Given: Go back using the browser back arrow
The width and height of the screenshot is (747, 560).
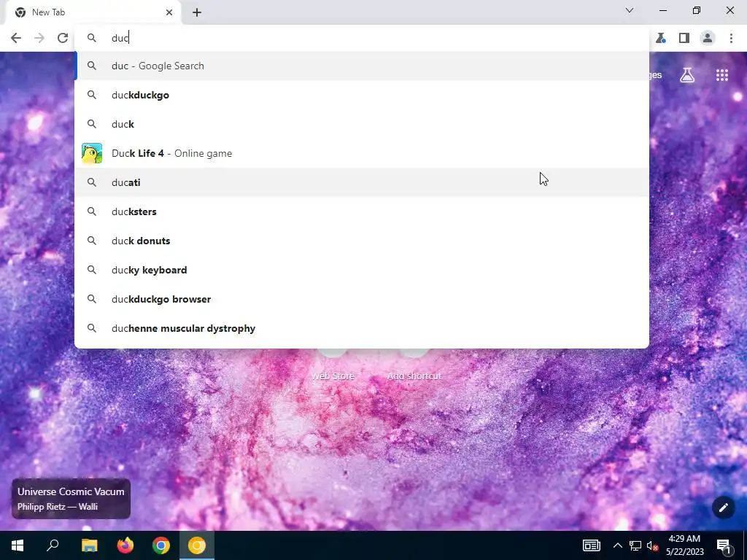Looking at the screenshot, I should (x=16, y=38).
